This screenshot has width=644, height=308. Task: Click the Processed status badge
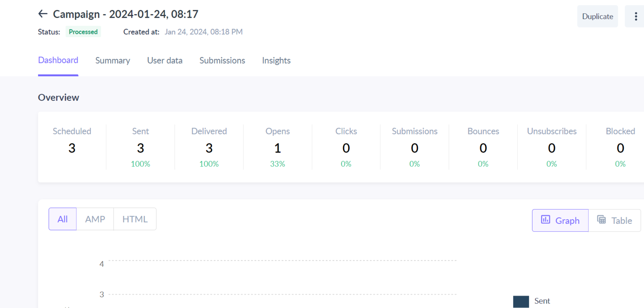pos(83,32)
